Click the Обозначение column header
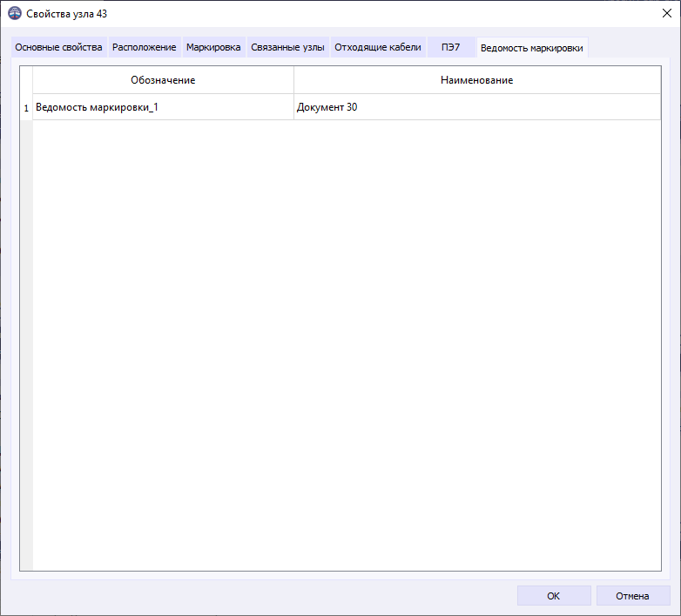Image resolution: width=681 pixels, height=616 pixels. 163,80
